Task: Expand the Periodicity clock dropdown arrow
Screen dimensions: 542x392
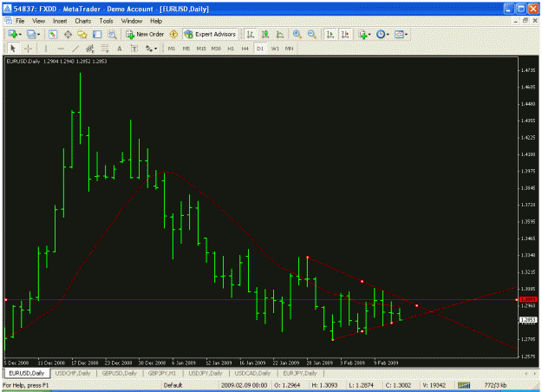Action: pos(388,34)
